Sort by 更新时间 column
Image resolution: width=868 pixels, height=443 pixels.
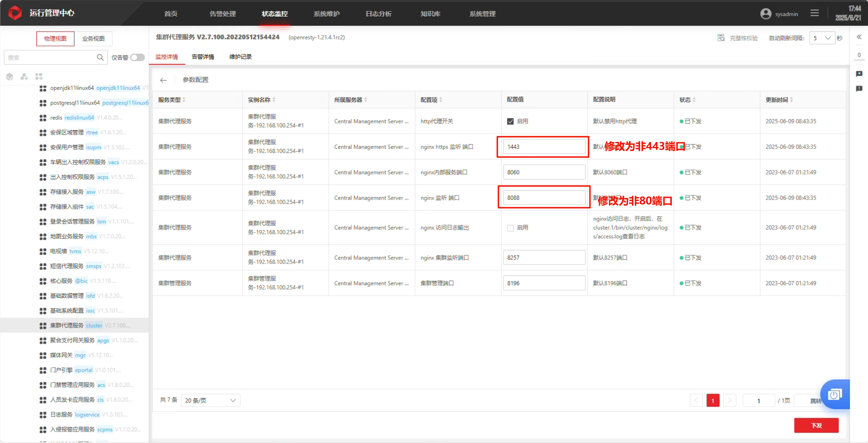[x=791, y=100]
